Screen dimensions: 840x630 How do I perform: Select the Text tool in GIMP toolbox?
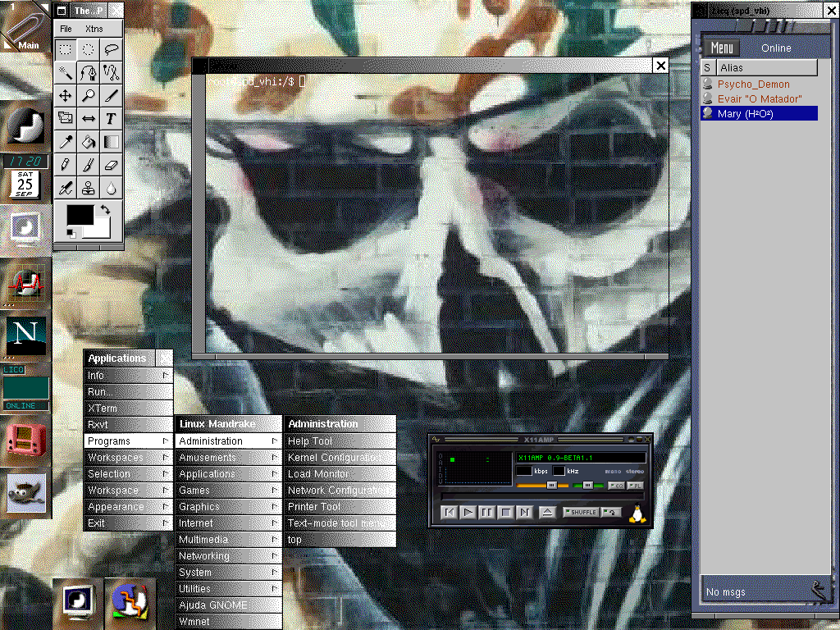pyautogui.click(x=112, y=119)
